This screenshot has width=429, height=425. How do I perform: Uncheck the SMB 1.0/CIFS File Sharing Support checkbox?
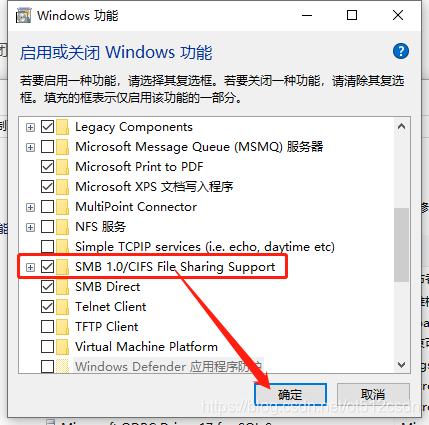(x=47, y=267)
